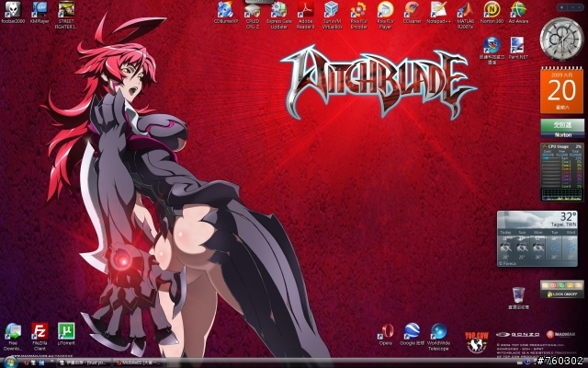Launch CCleaner from the desktop

coord(412,12)
